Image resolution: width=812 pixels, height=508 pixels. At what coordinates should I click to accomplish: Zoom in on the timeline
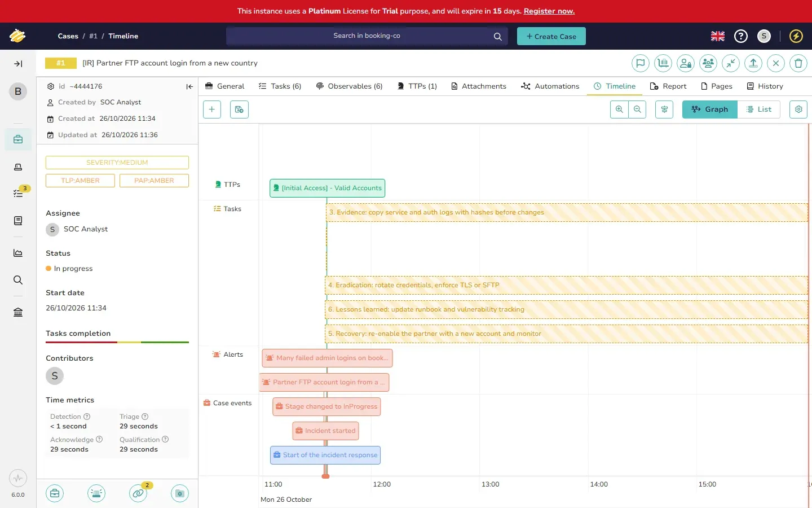tap(619, 110)
